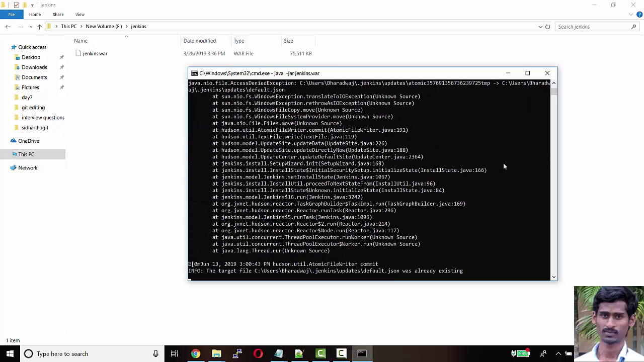Open Downloads in the navigation pane
The image size is (644, 362).
point(34,67)
